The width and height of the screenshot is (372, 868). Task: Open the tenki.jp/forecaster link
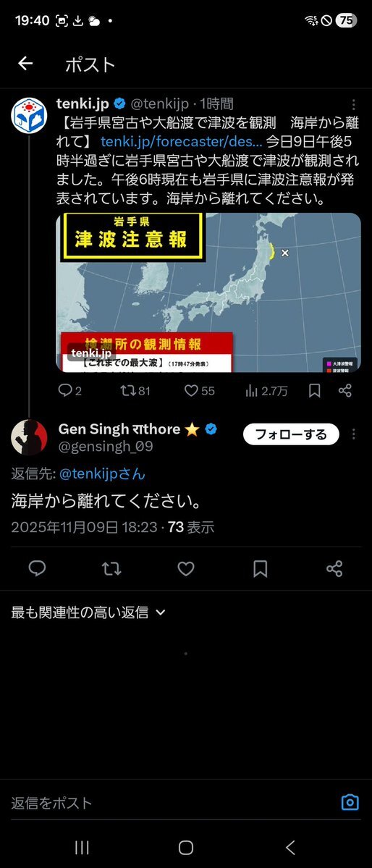[182, 141]
